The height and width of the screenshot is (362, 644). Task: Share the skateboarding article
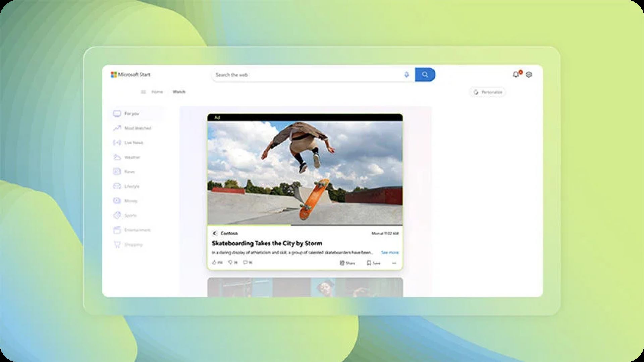[x=347, y=263]
